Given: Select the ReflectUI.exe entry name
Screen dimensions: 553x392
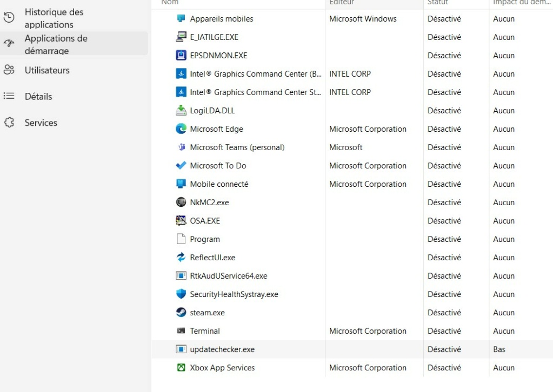Looking at the screenshot, I should coord(212,258).
